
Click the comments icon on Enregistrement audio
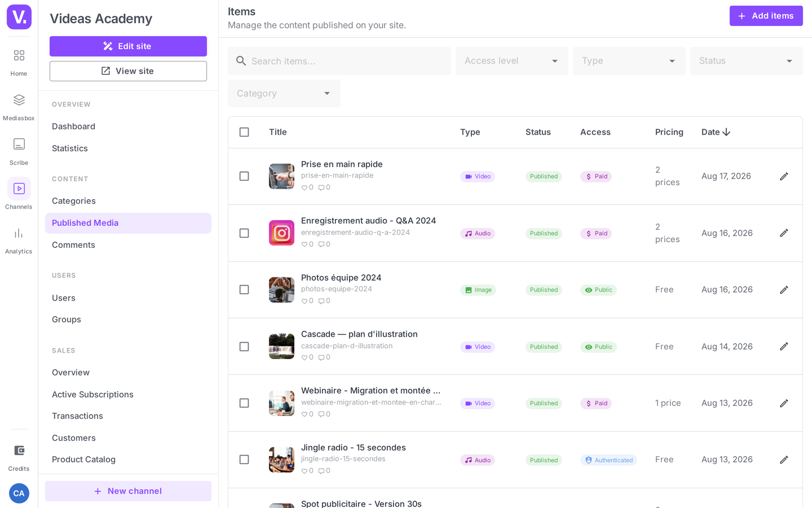pos(321,244)
